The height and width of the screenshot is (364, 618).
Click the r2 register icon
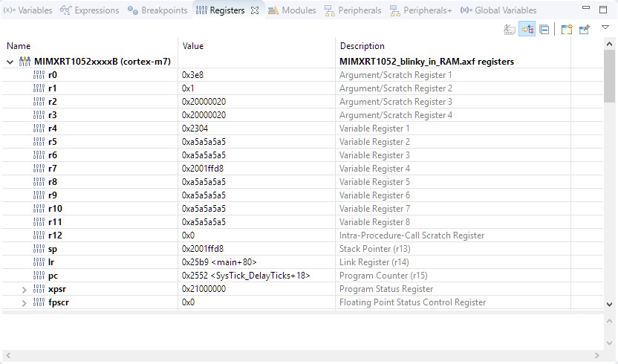(39, 102)
